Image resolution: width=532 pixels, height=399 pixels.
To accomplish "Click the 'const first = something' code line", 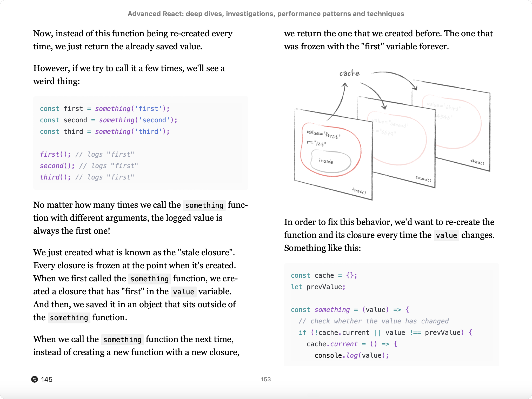I will [x=105, y=109].
